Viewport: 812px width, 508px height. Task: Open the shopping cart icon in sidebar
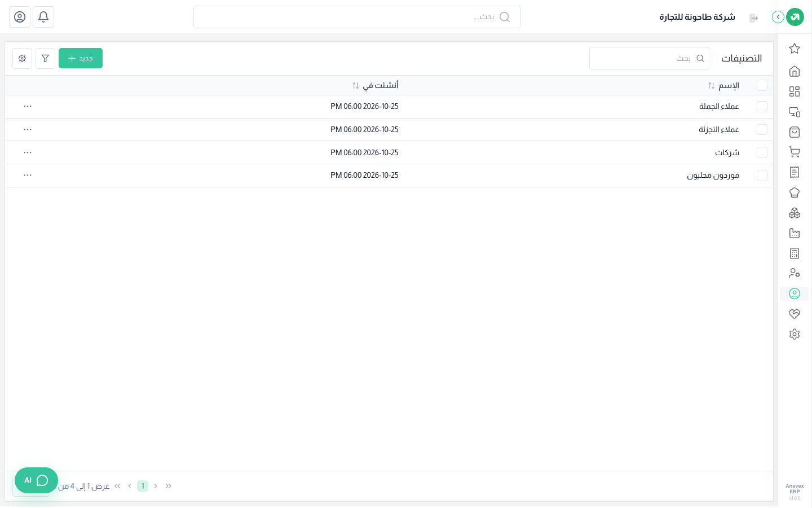[795, 152]
